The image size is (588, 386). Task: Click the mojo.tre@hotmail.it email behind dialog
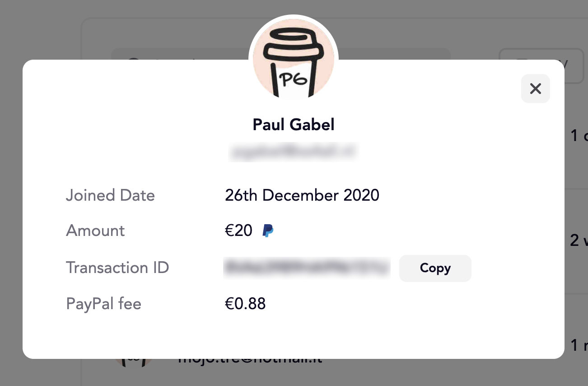[250, 361]
